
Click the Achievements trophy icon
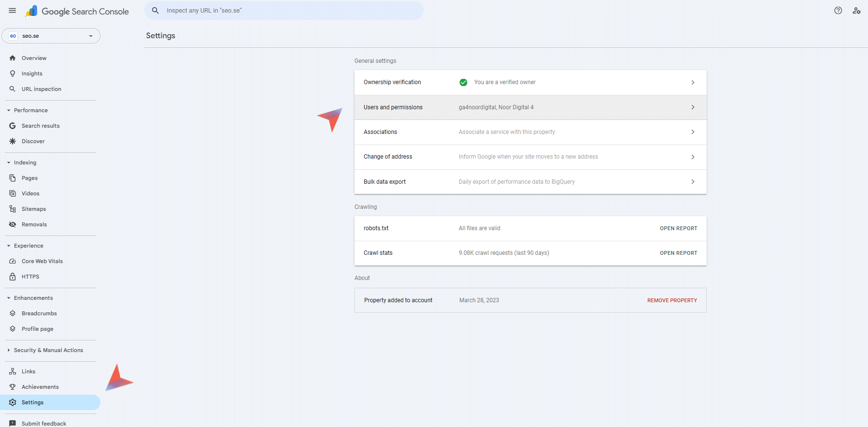(x=13, y=387)
